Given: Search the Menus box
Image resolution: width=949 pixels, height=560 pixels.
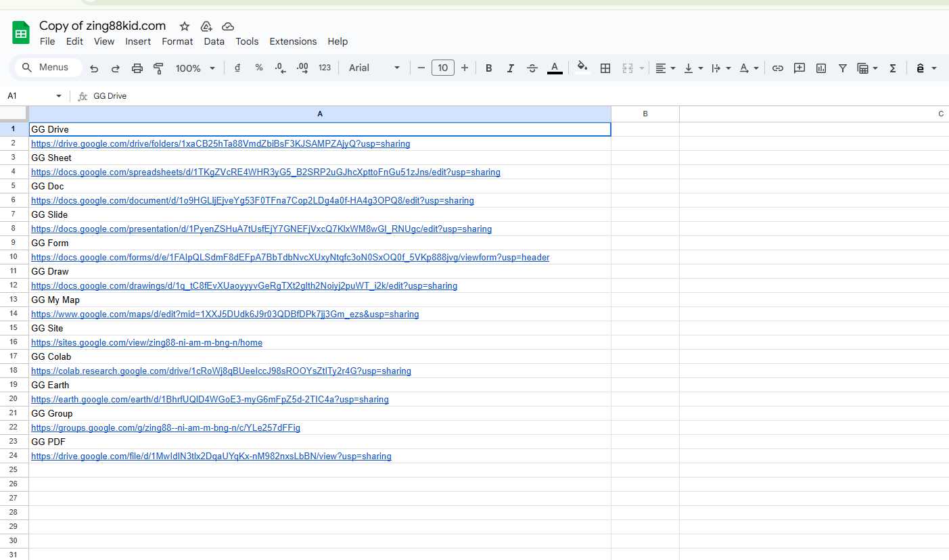Looking at the screenshot, I should click(x=47, y=68).
